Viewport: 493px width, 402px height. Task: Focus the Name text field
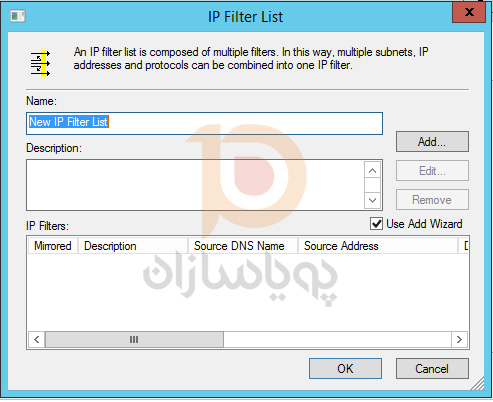tap(204, 123)
